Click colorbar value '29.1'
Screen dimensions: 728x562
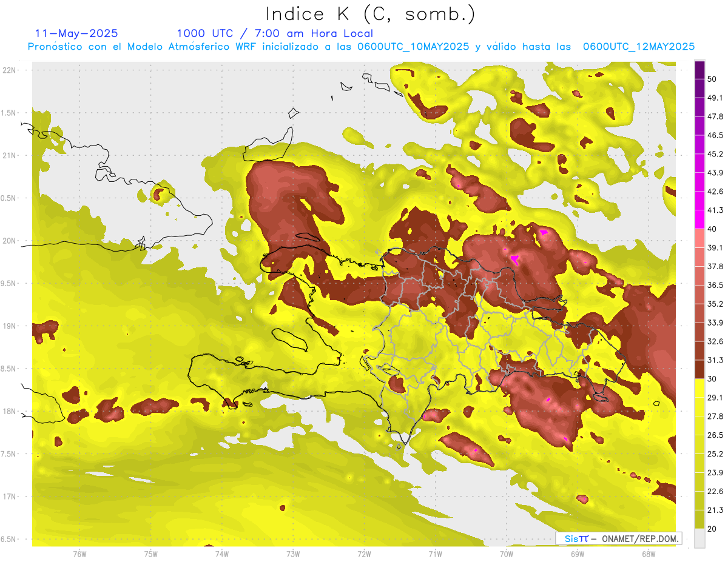715,398
